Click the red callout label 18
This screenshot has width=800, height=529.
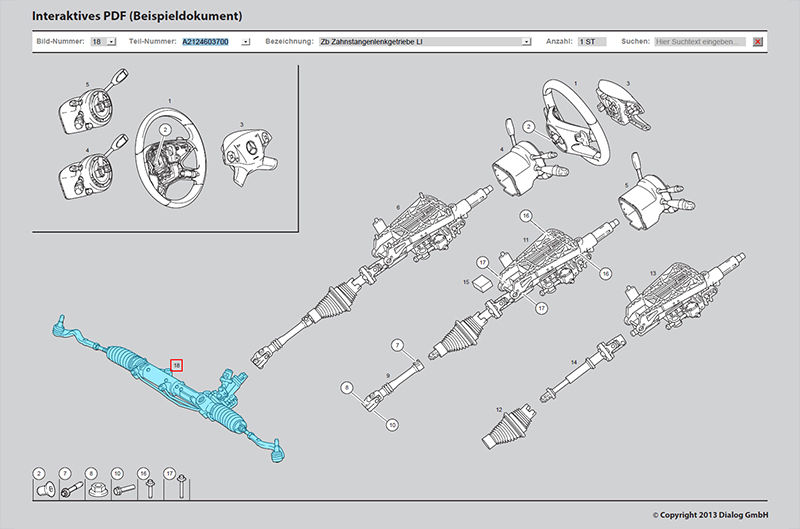click(x=177, y=366)
